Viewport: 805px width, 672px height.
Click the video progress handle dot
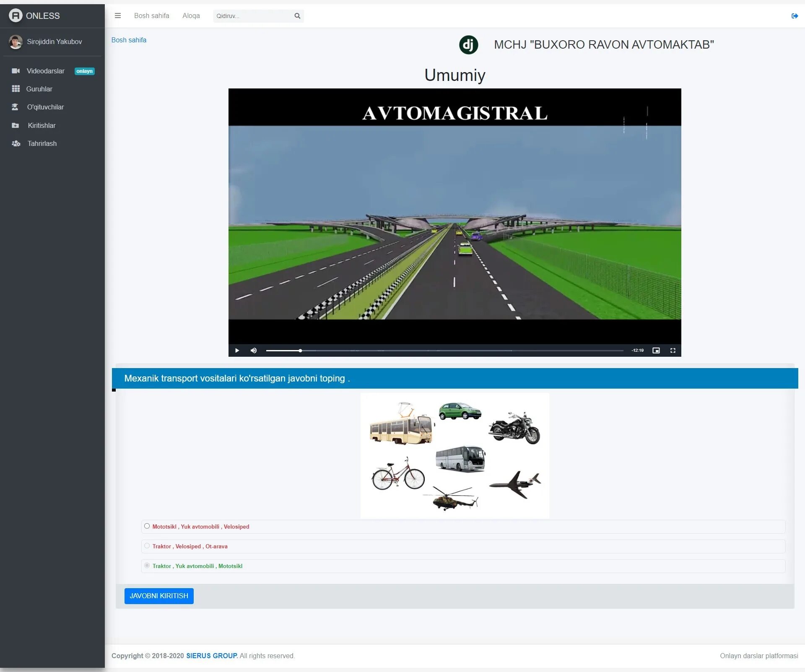300,350
